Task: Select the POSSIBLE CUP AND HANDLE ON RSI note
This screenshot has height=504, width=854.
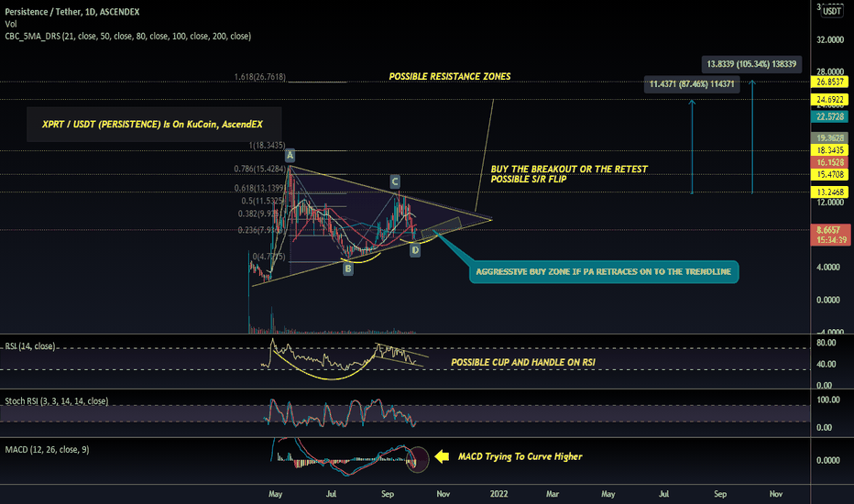Action: [x=523, y=362]
